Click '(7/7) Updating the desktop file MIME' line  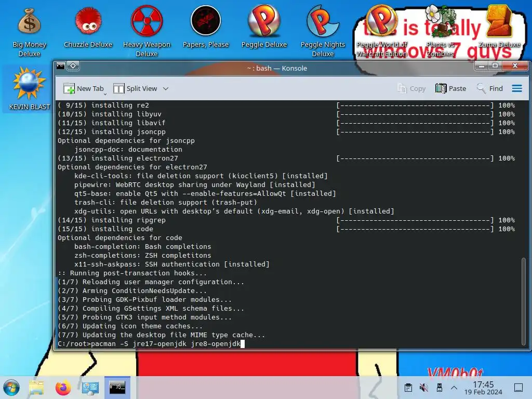tap(161, 335)
